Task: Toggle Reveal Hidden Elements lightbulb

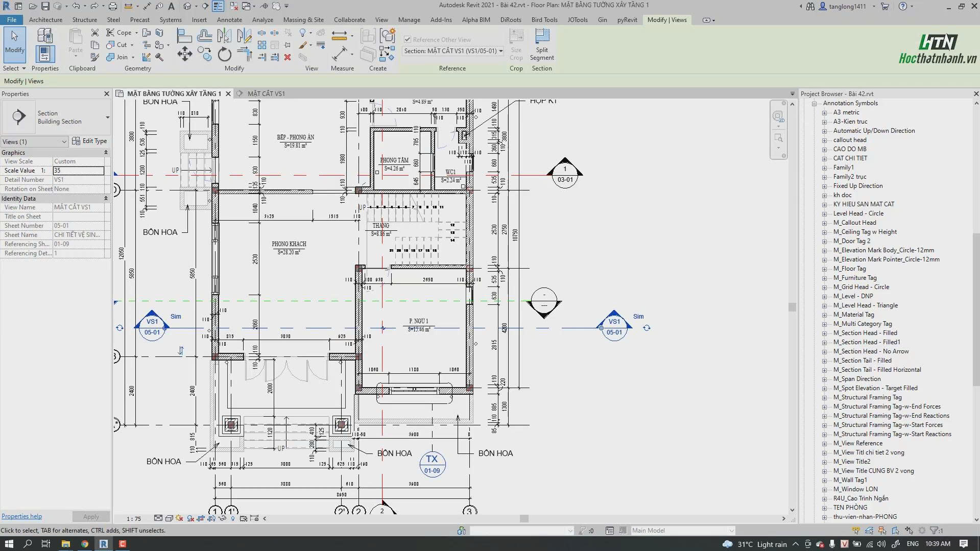Action: pos(233,518)
